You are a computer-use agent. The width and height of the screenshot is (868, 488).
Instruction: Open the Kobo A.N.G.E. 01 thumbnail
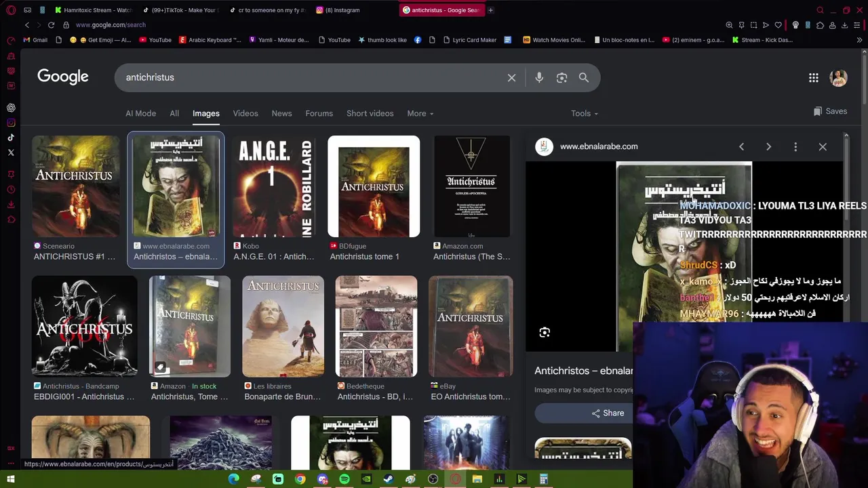[275, 186]
